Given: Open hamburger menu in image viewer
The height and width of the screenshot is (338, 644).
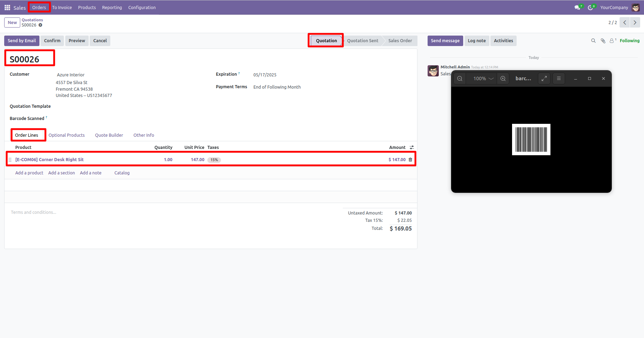Looking at the screenshot, I should click(559, 78).
